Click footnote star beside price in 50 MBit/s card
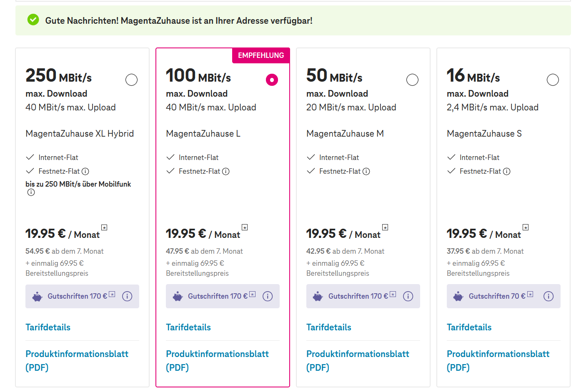Screen dimensions: 581x392 [386, 227]
